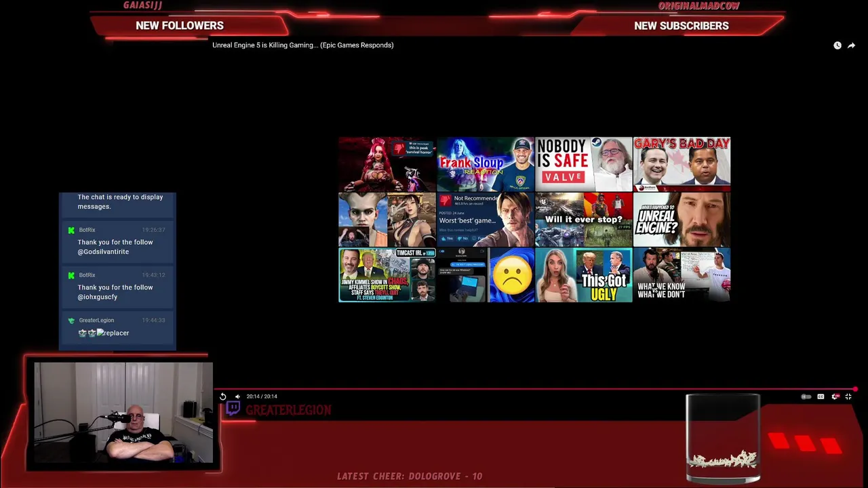Click the replay video button
868x488 pixels.
click(x=222, y=396)
